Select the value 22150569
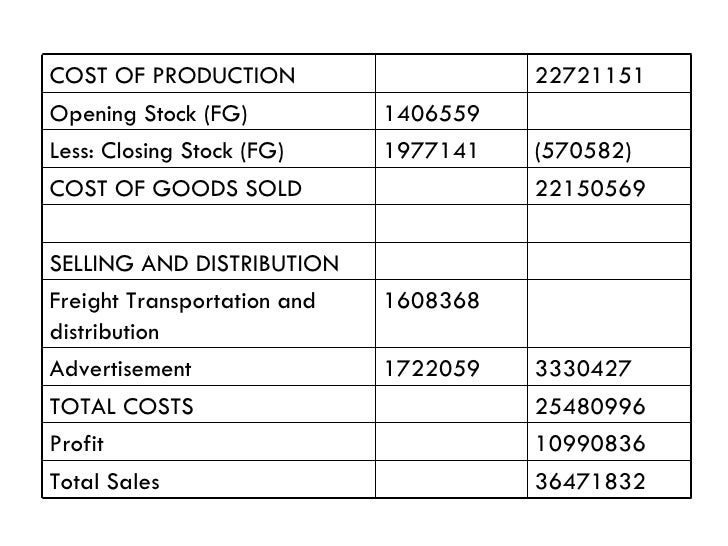The width and height of the screenshot is (728, 546). coord(590,188)
